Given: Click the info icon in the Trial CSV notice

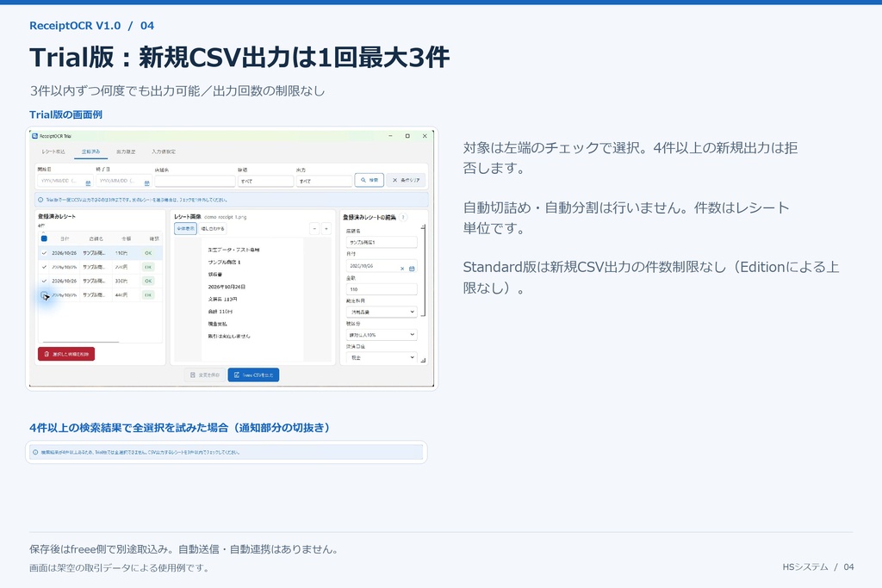Looking at the screenshot, I should pos(40,200).
